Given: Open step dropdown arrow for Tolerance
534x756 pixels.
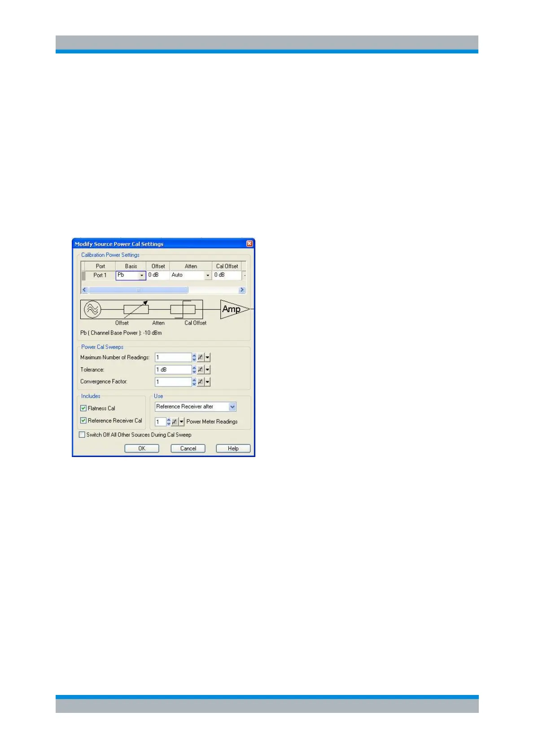Looking at the screenshot, I should (x=207, y=369).
